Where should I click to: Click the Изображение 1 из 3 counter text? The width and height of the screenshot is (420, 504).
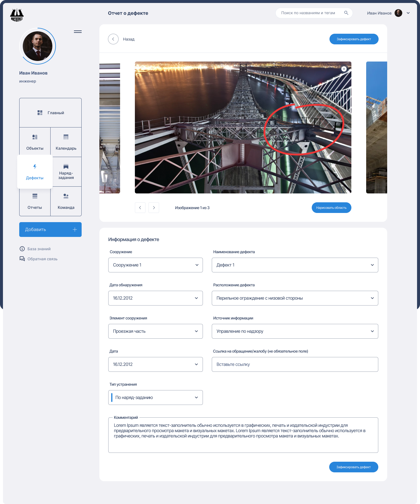pos(192,208)
